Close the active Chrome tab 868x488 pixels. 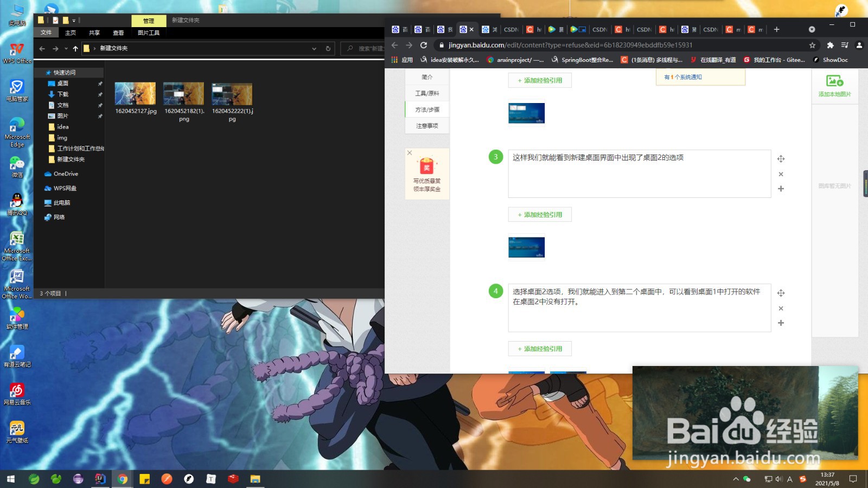(x=471, y=29)
